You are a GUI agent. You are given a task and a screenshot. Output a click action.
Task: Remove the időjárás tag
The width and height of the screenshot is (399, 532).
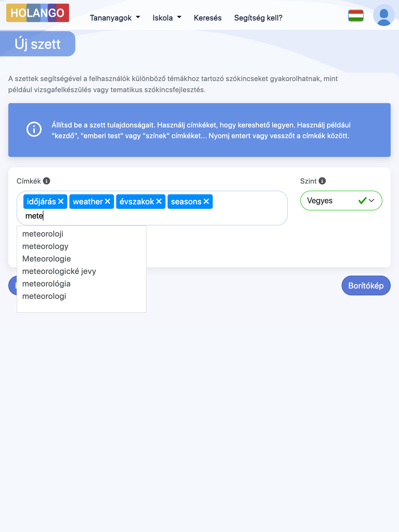click(61, 201)
